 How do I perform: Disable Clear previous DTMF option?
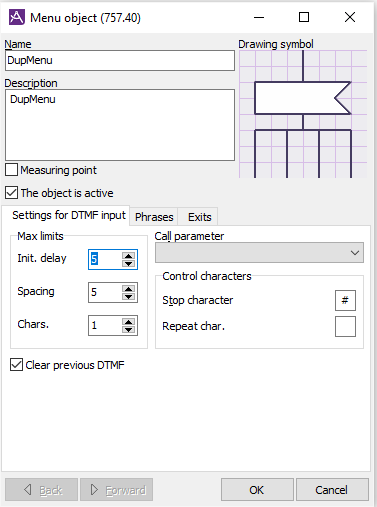(16, 365)
